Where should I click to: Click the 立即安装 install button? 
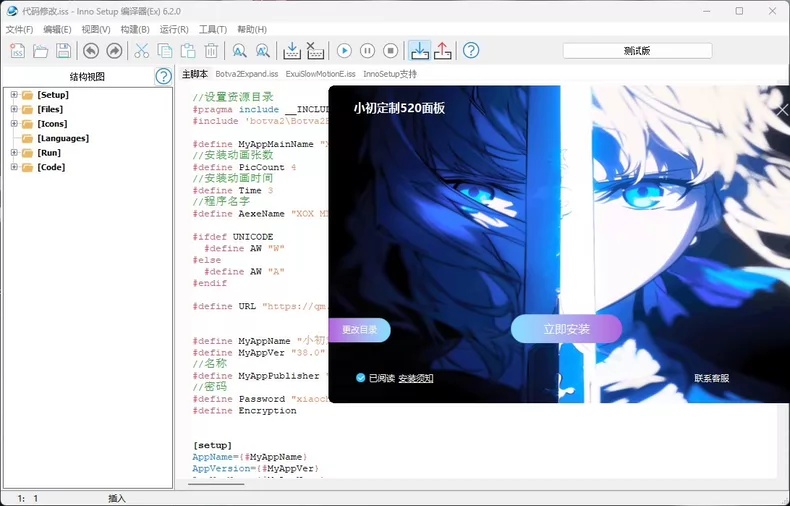click(566, 329)
